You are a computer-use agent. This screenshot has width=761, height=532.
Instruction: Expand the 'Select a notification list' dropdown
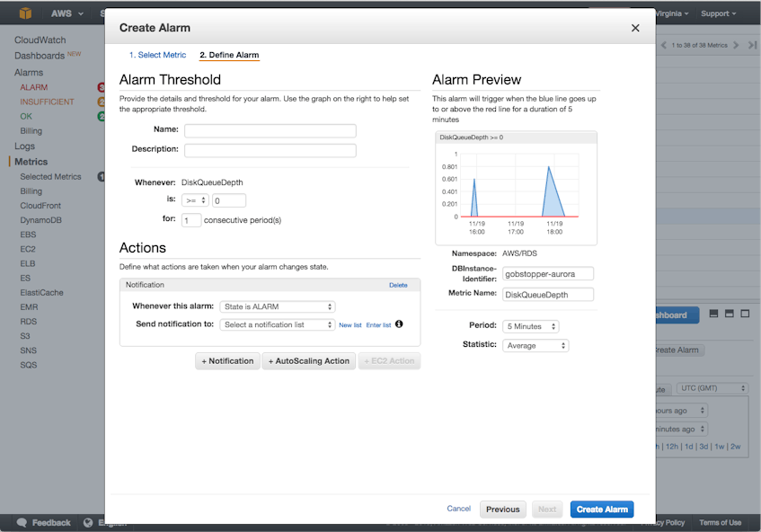[278, 324]
